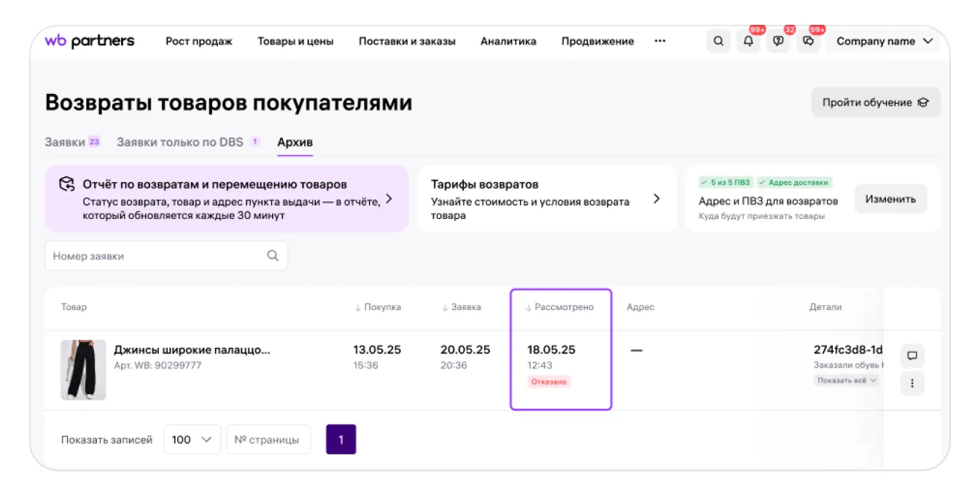Open the jeans product thumbnail
Image resolution: width=980 pixels, height=496 pixels.
83,370
